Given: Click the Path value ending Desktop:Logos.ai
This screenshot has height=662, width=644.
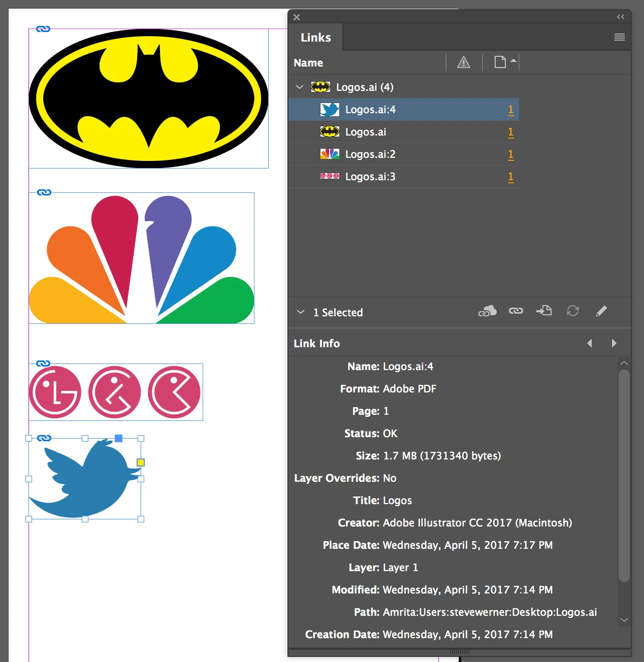Looking at the screenshot, I should pos(490,612).
